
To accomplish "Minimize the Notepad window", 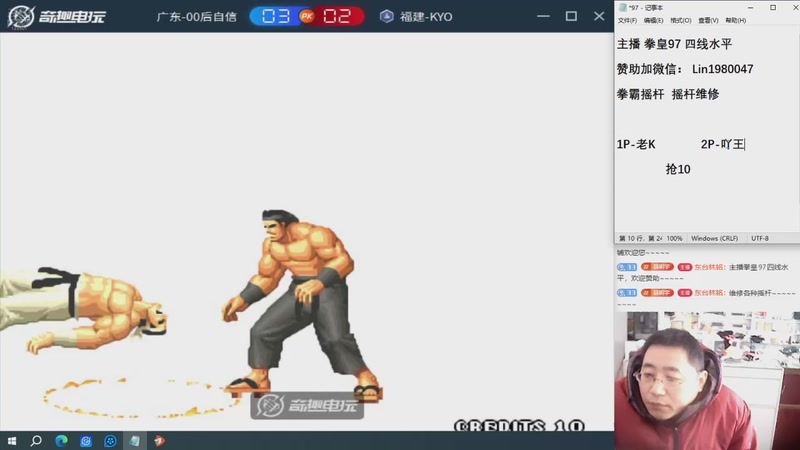I will point(751,7).
